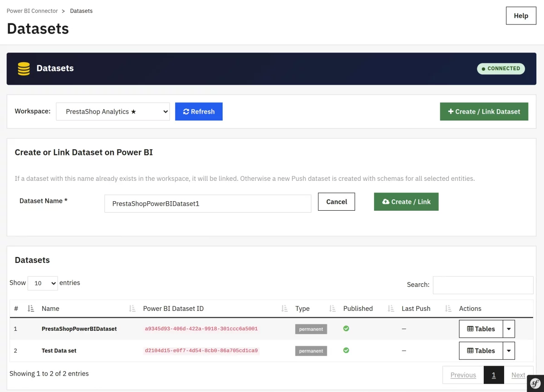Click the CONNECTED status badge
544x392 pixels.
[x=501, y=68]
